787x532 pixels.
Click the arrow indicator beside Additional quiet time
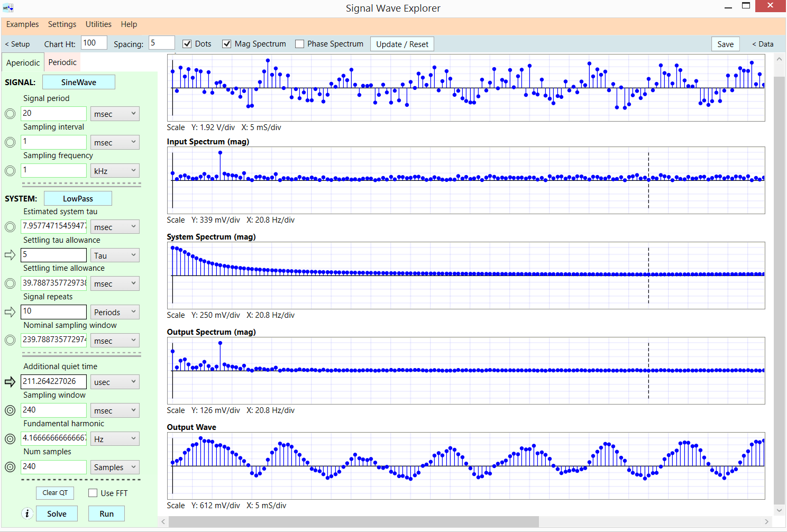click(x=10, y=381)
